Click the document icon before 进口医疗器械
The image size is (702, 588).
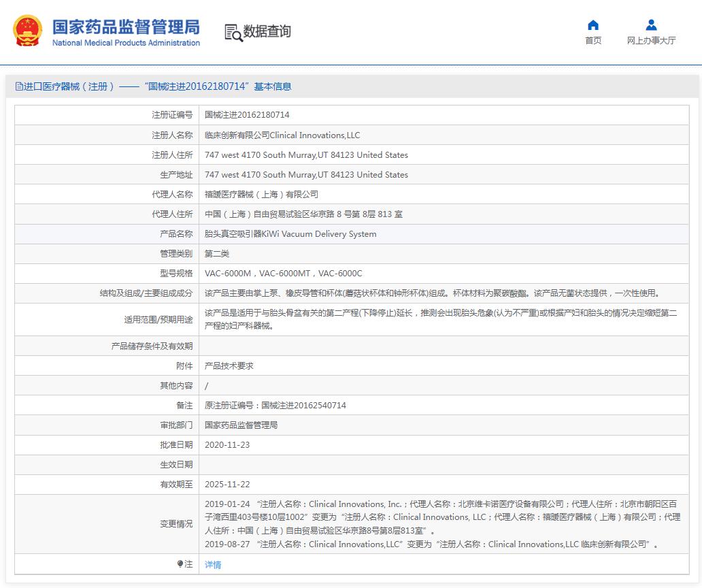pos(19,86)
